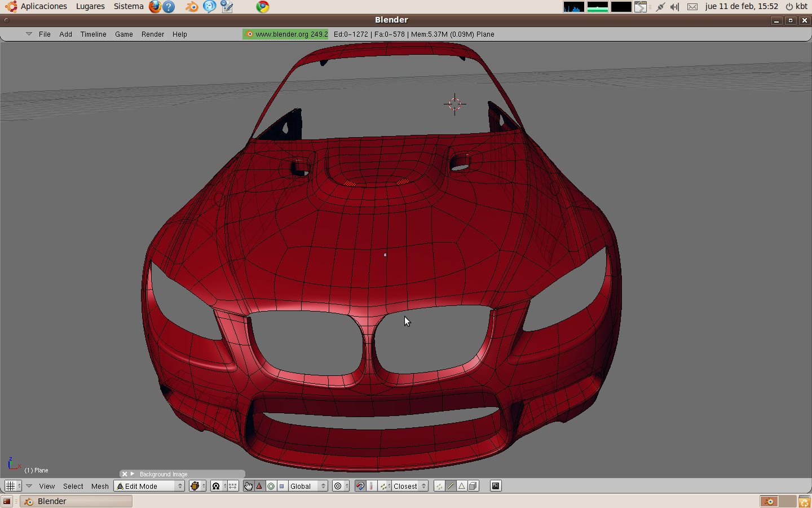Open the Global transform orientation dropdown
The height and width of the screenshot is (508, 812).
coord(308,486)
